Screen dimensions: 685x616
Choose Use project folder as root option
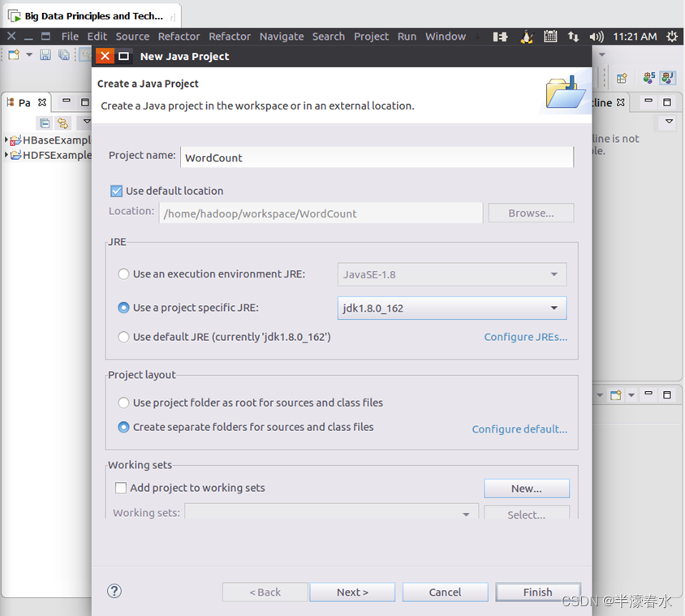click(x=124, y=403)
